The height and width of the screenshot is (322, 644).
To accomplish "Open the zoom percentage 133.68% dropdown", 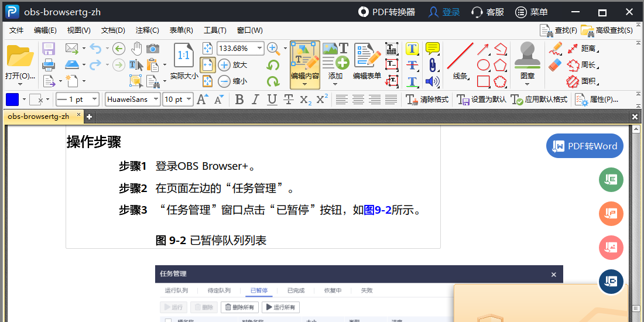I will point(259,49).
